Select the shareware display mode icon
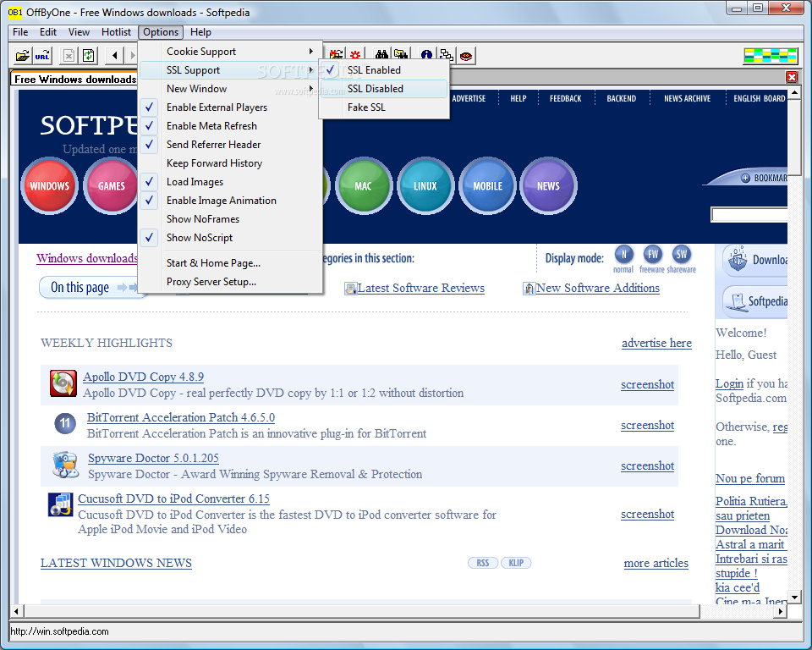 (x=682, y=255)
